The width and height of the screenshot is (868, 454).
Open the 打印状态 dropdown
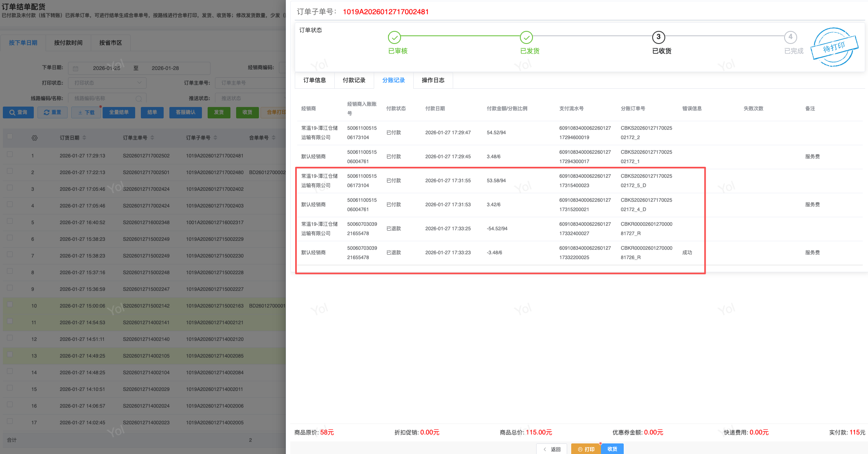tap(107, 83)
